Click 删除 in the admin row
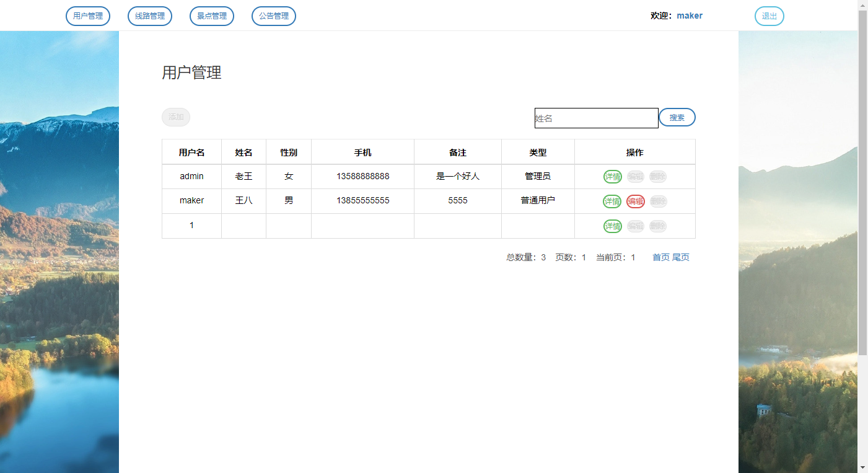 point(658,177)
